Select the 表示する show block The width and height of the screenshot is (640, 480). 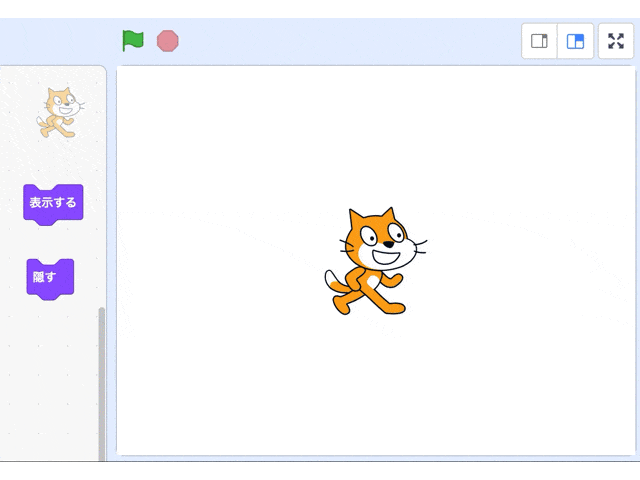(53, 204)
